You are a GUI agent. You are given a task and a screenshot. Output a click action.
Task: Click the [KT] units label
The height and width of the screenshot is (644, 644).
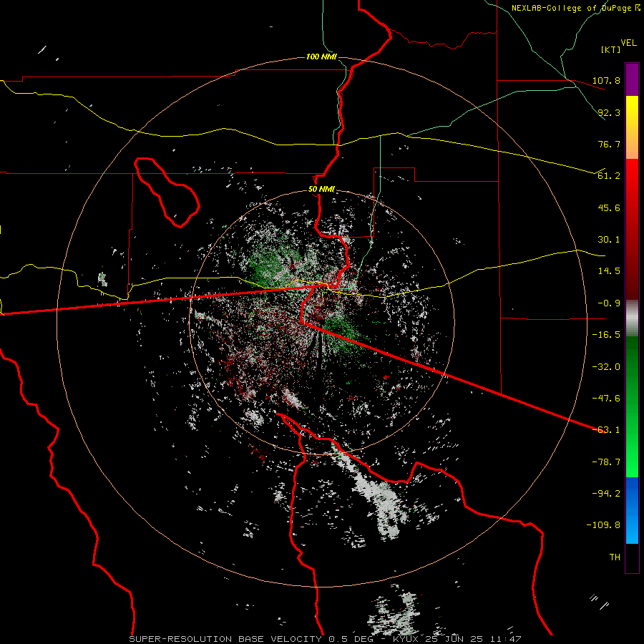(x=611, y=49)
